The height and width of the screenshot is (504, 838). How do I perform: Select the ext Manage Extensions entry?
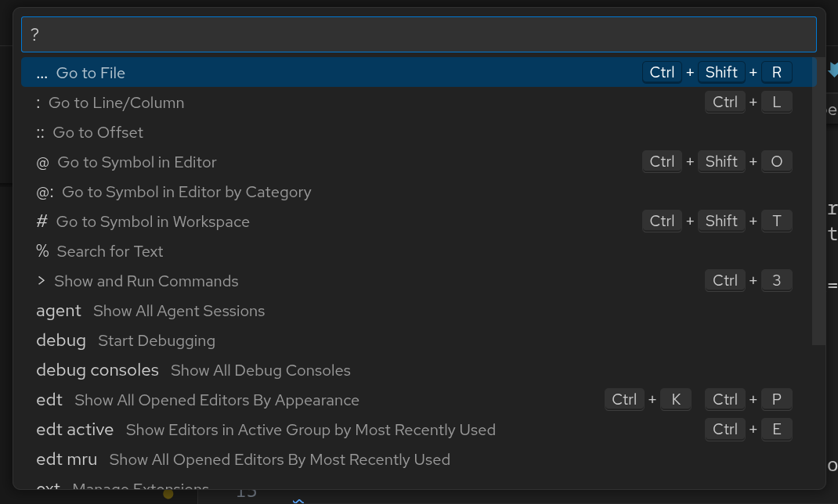pyautogui.click(x=139, y=487)
